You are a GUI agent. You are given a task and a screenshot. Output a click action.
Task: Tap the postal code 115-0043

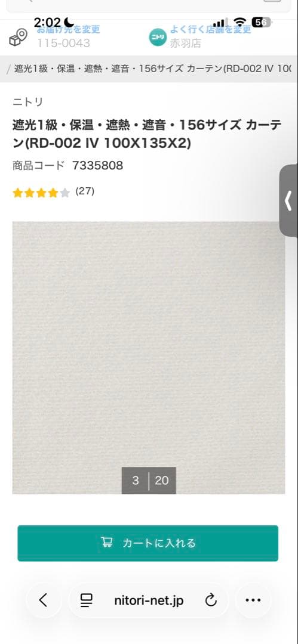click(x=63, y=43)
